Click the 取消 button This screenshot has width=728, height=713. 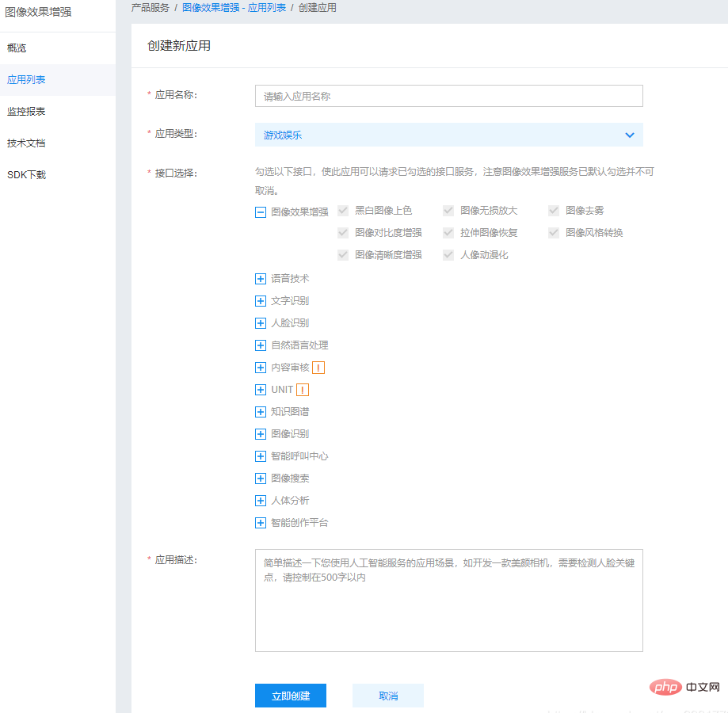[x=387, y=696]
